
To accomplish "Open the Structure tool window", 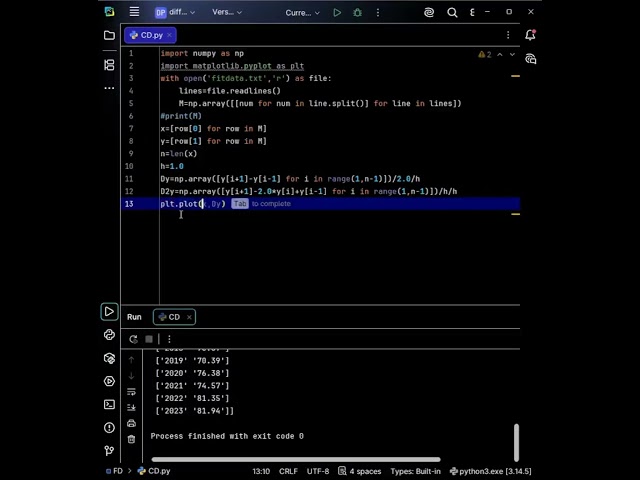I will [x=109, y=65].
